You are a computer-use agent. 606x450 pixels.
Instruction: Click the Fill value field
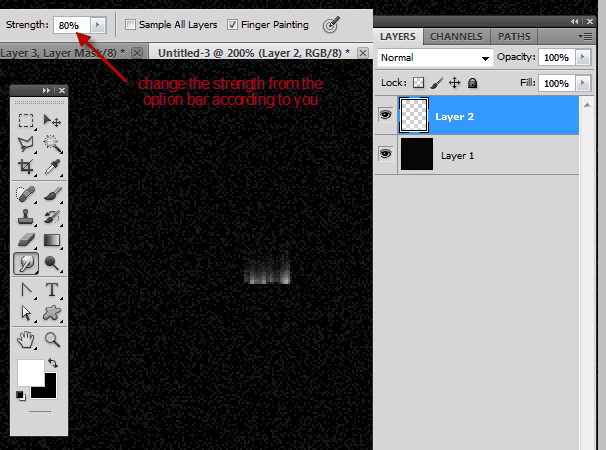point(557,83)
